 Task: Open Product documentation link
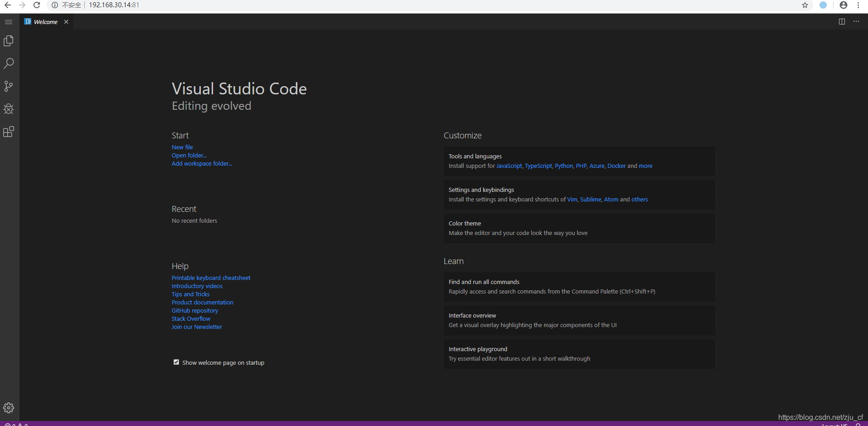202,302
